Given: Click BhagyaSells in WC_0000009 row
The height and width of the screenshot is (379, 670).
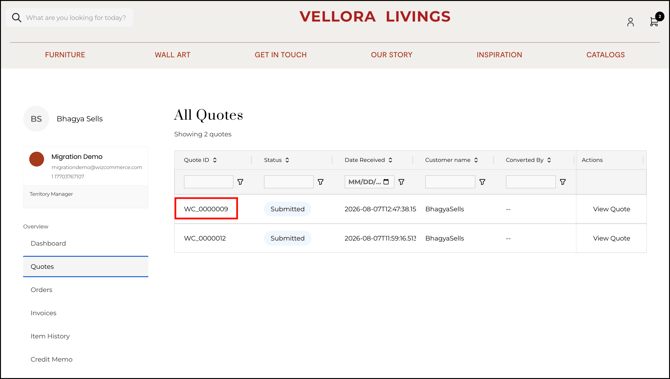Looking at the screenshot, I should tap(444, 209).
